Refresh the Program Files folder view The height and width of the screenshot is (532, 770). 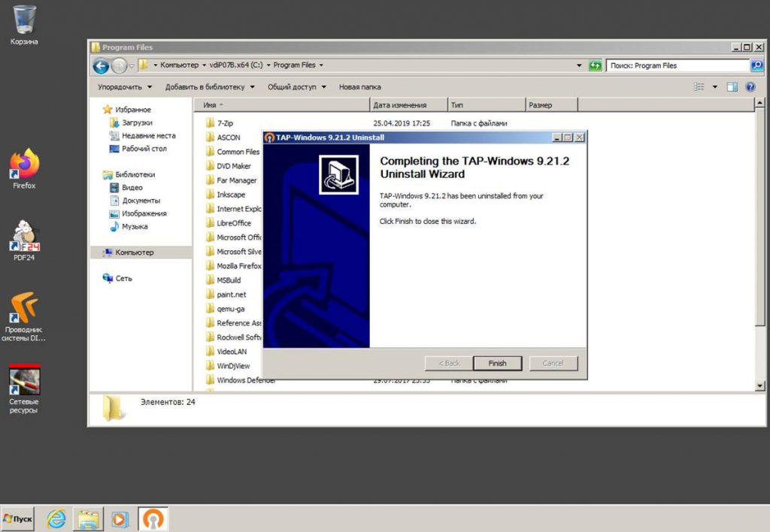point(596,65)
